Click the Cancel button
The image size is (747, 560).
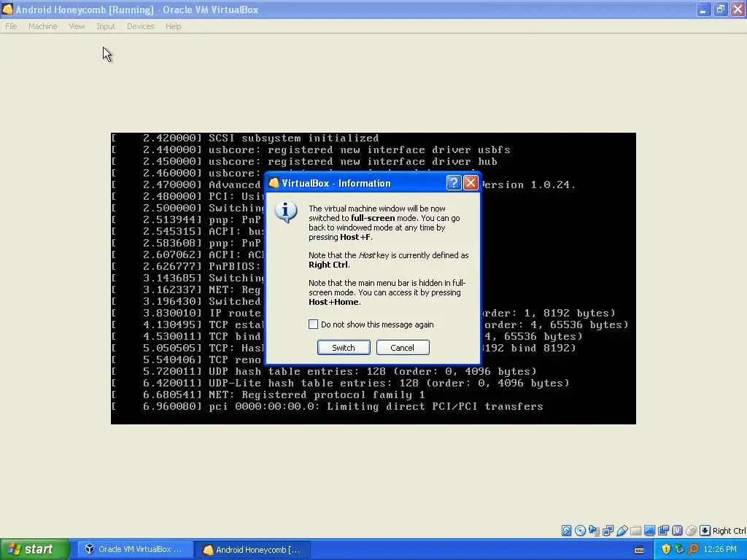403,348
